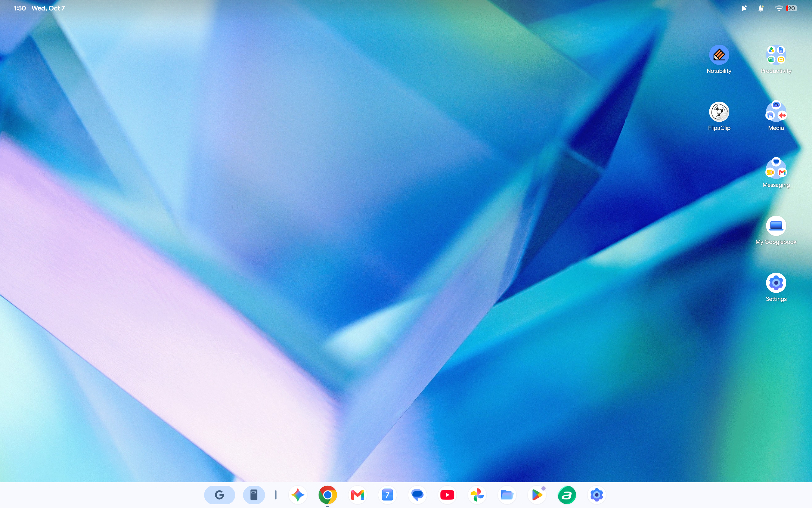This screenshot has width=812, height=508.
Task: Open the Files app from the shelf
Action: click(507, 495)
